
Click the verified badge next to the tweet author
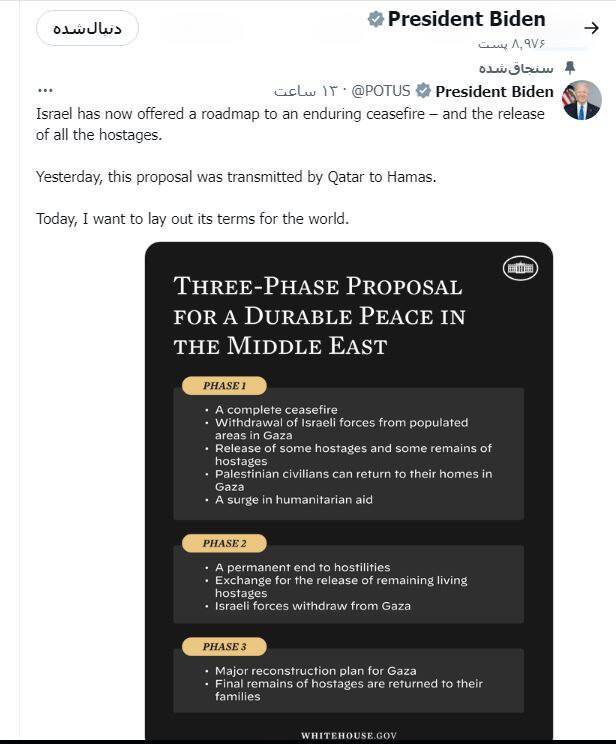424,91
